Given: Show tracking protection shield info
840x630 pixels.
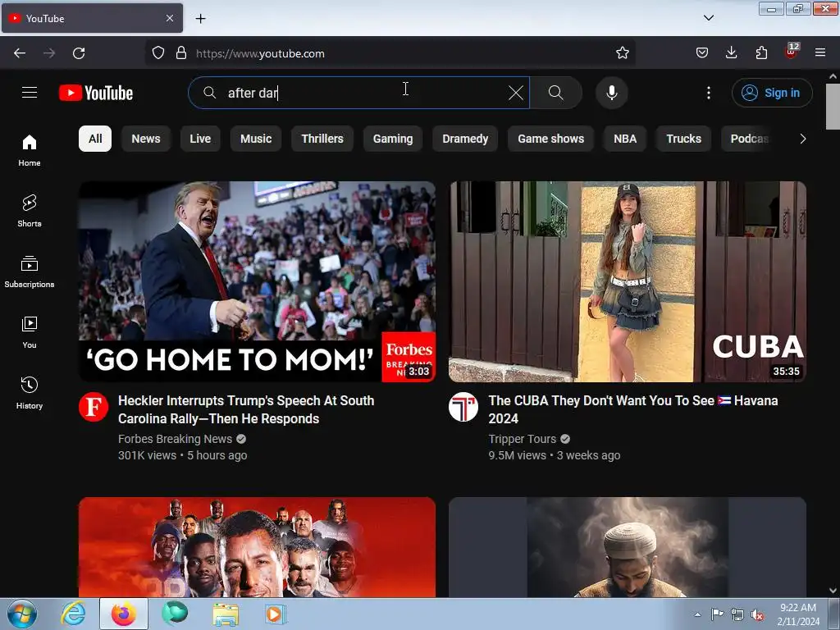Looking at the screenshot, I should click(158, 53).
